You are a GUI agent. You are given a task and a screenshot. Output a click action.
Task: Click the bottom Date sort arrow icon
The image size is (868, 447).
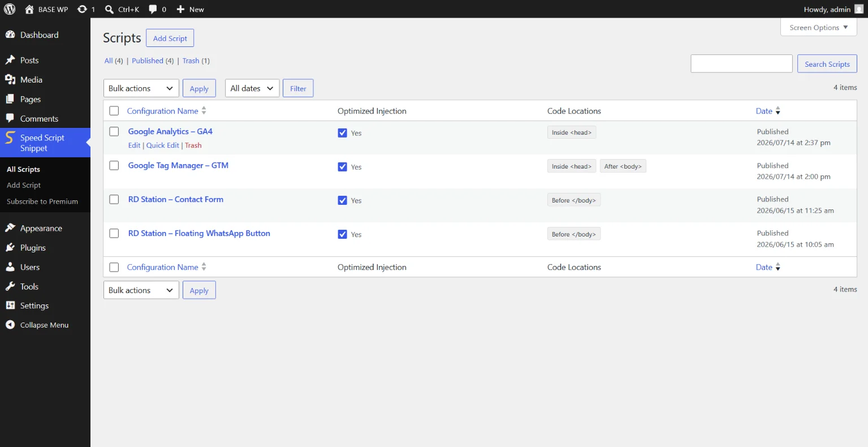(x=778, y=267)
